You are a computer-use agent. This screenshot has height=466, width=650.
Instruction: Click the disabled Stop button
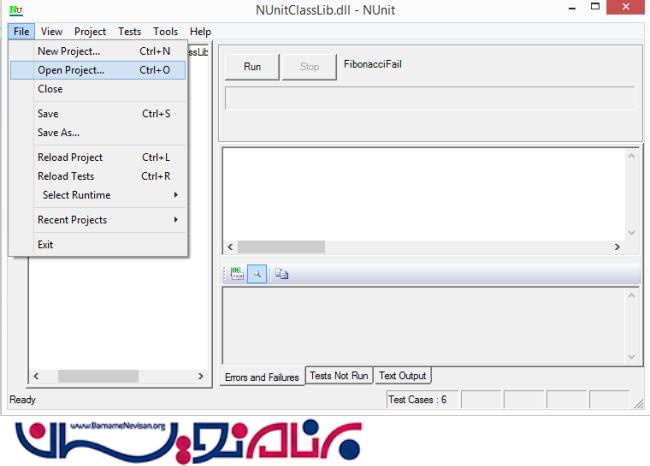pos(309,66)
